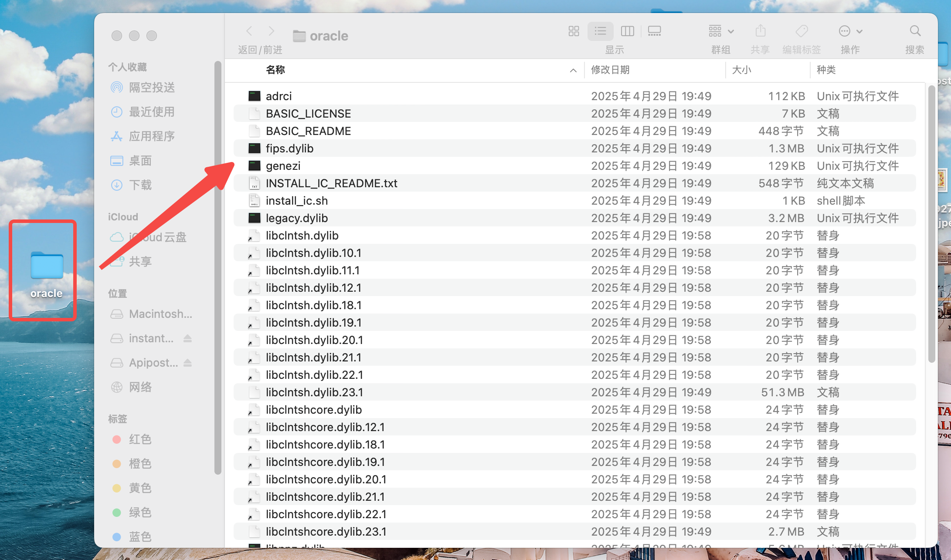951x560 pixels.
Task: Select the genezi executable row
Action: 574,166
